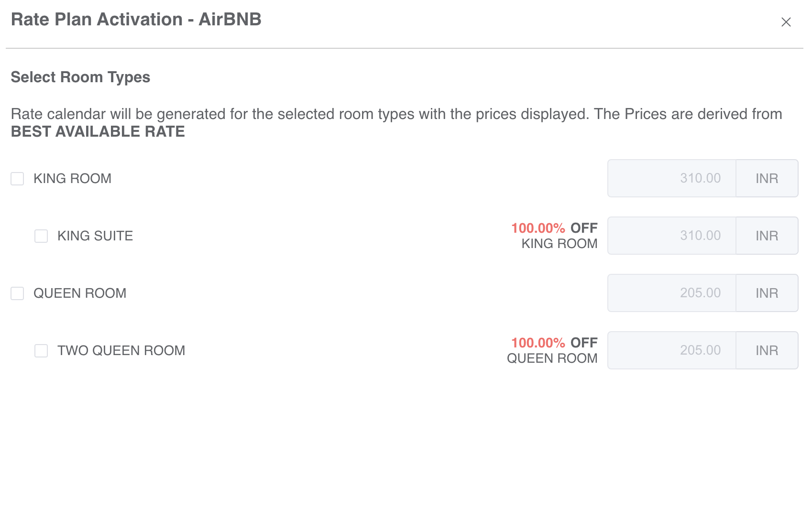Screen dimensions: 812x519
Task: Enable the KING SUITE room type
Action: pos(41,236)
